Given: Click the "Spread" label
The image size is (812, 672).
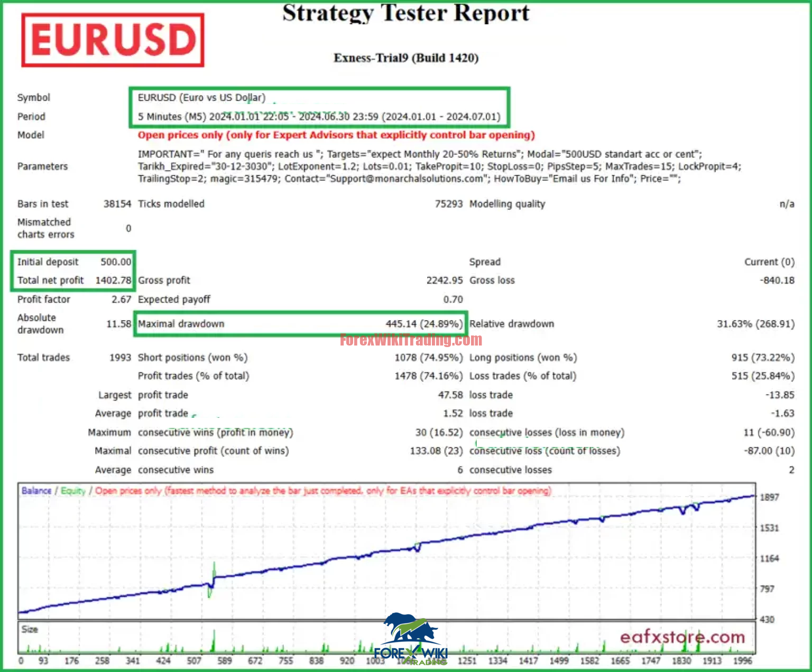Looking at the screenshot, I should [485, 262].
